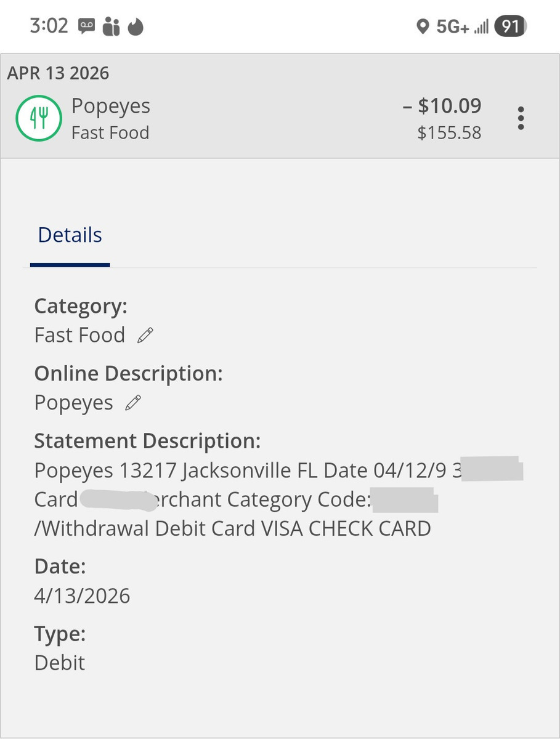Tap the Tinder flame notification icon

(135, 26)
